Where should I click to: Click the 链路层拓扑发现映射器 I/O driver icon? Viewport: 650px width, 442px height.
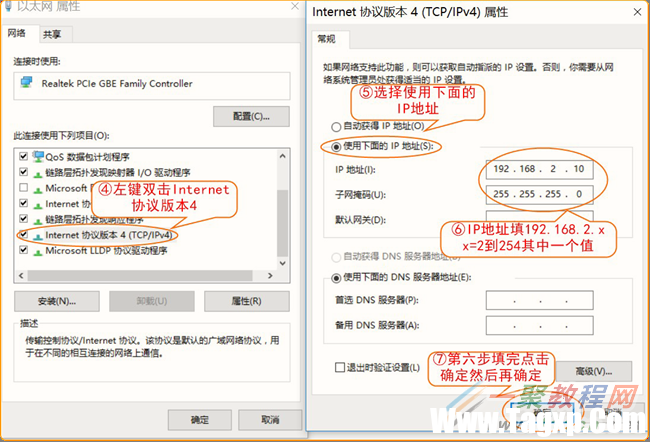point(38,173)
